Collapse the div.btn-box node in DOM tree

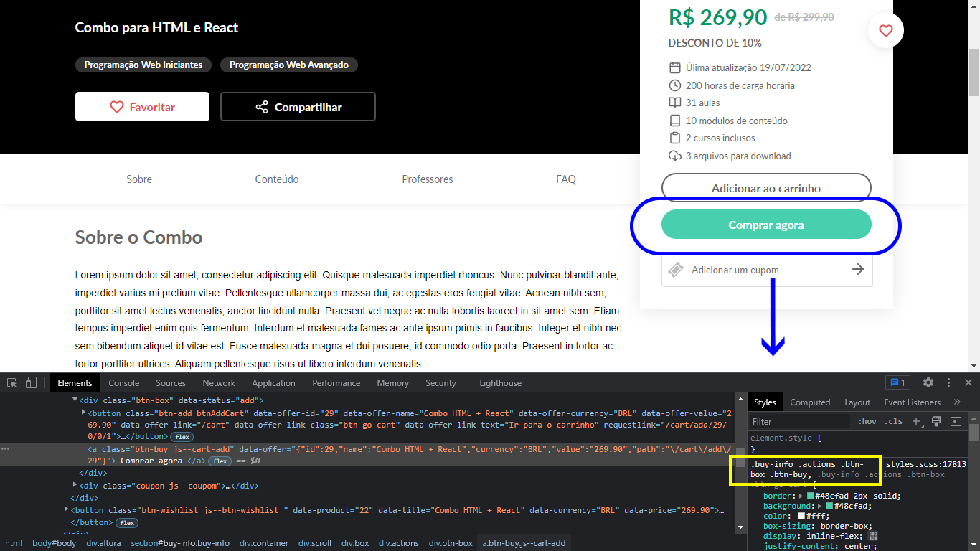pyautogui.click(x=75, y=400)
